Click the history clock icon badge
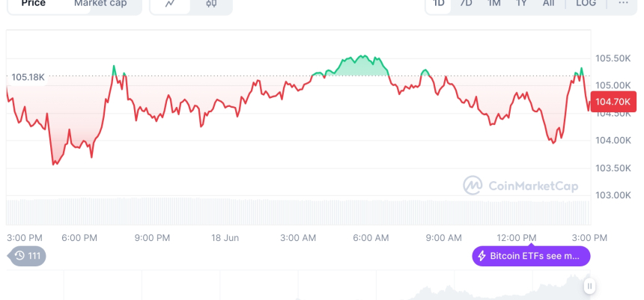This screenshot has width=644, height=300. coord(20,257)
